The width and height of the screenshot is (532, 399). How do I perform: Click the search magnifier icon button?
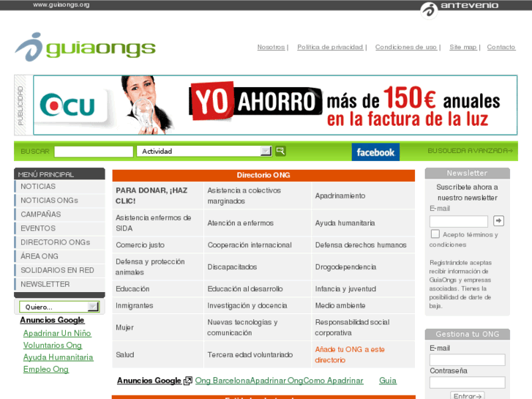pyautogui.click(x=280, y=151)
